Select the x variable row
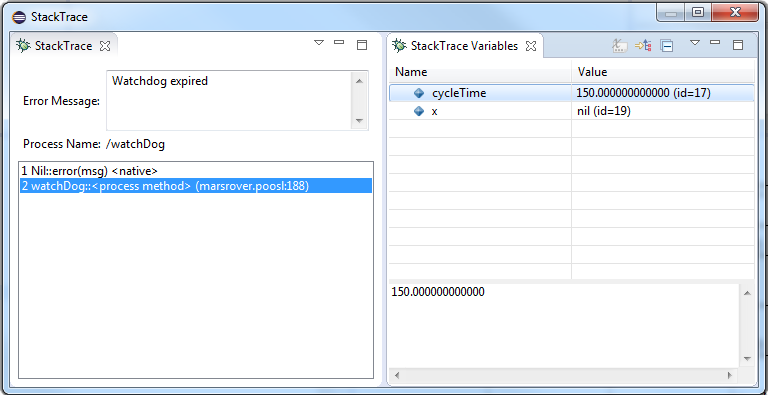768x395 pixels. point(572,111)
